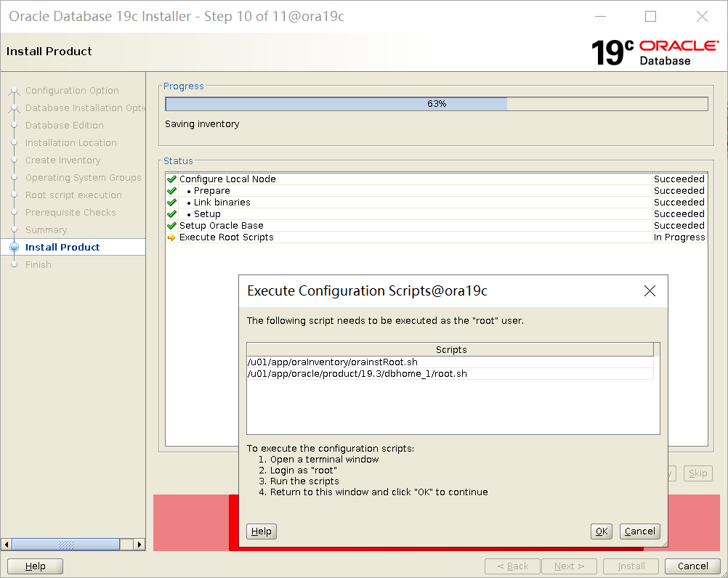The width and height of the screenshot is (728, 578).
Task: Click sidebar horizontal scrollbar right arrow
Action: click(x=139, y=544)
